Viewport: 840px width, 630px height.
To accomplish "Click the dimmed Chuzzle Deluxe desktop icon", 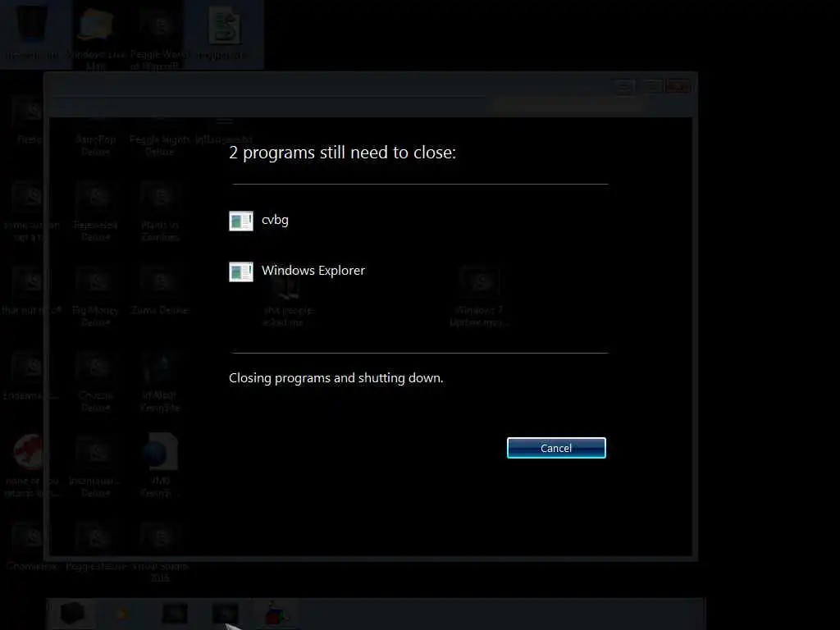I will tap(95, 383).
